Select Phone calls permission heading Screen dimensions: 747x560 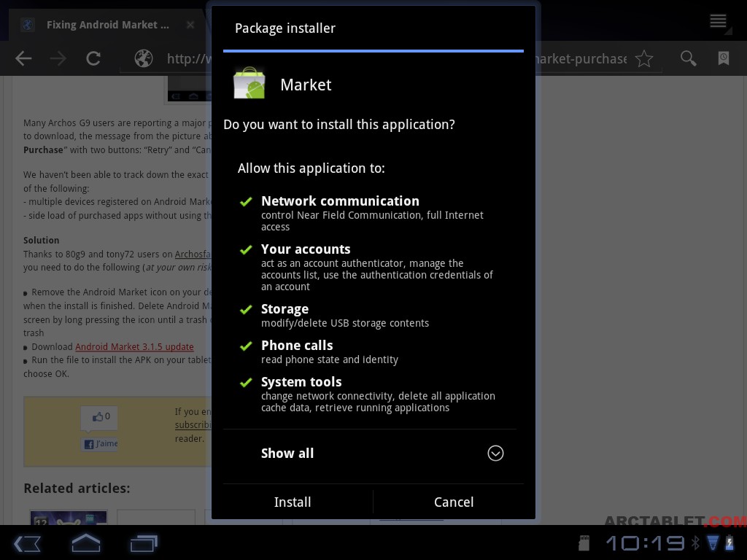tap(297, 345)
